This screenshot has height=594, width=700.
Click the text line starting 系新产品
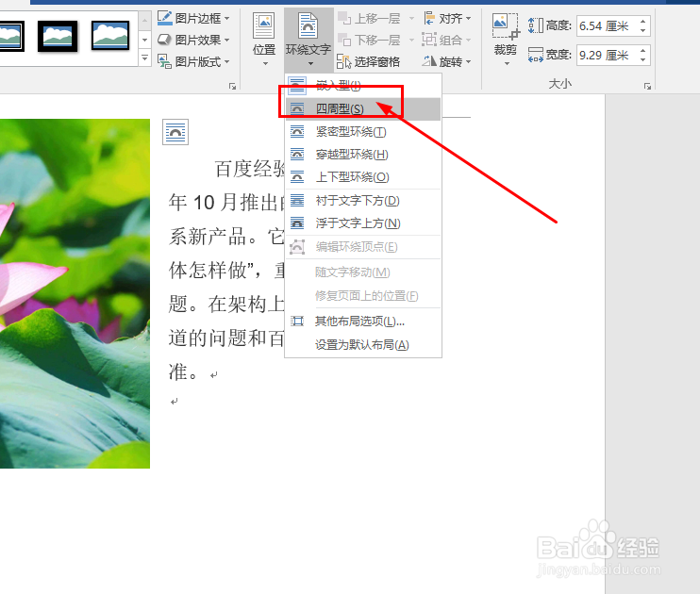pos(226,237)
